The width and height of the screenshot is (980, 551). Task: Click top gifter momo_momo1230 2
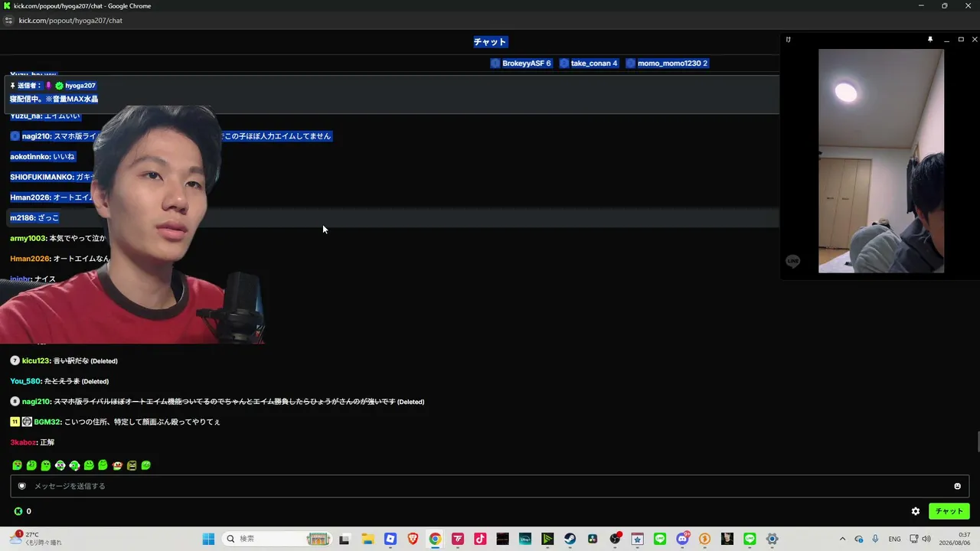click(667, 64)
